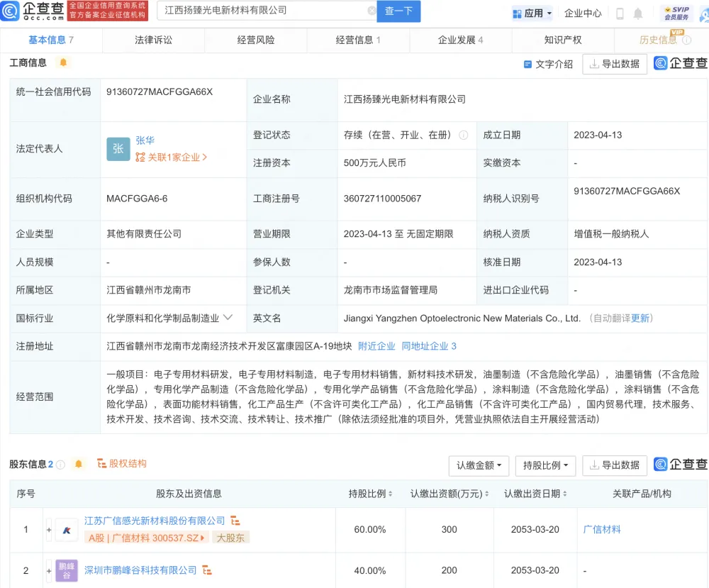Click the circled question mark beside 存续 status

point(462,135)
